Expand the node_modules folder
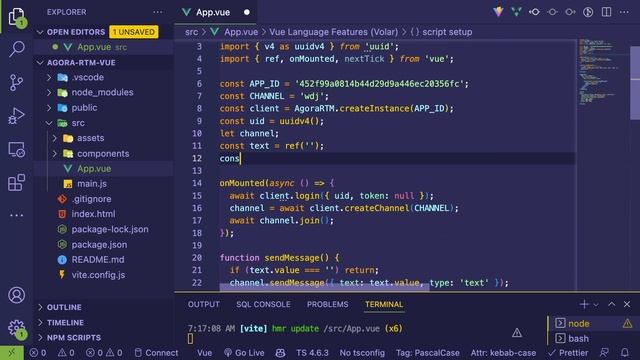The image size is (640, 360). [x=49, y=92]
